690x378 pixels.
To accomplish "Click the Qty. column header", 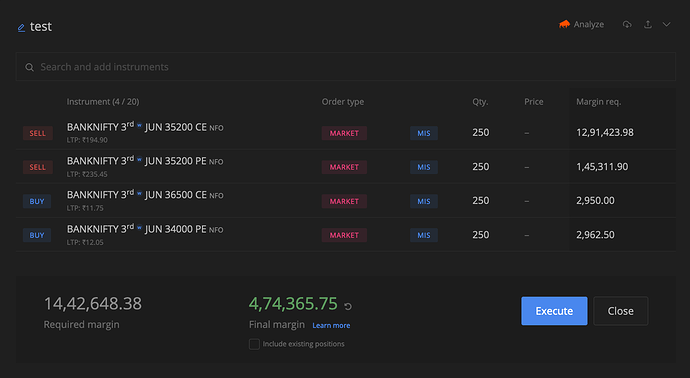I will (480, 102).
